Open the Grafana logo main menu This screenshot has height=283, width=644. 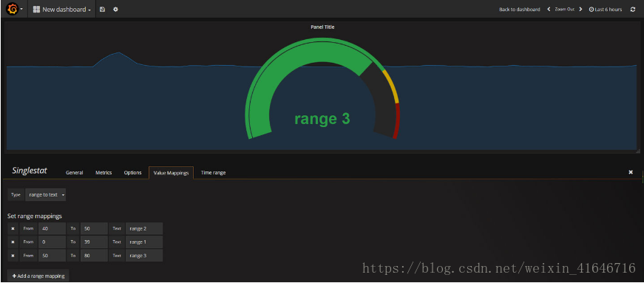15,9
